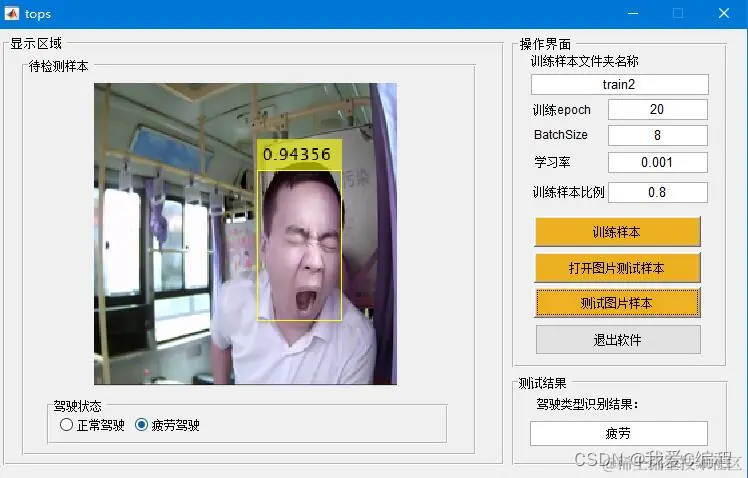Viewport: 748px width, 478px height.
Task: Click the result field showing 疲劳
Action: (618, 433)
